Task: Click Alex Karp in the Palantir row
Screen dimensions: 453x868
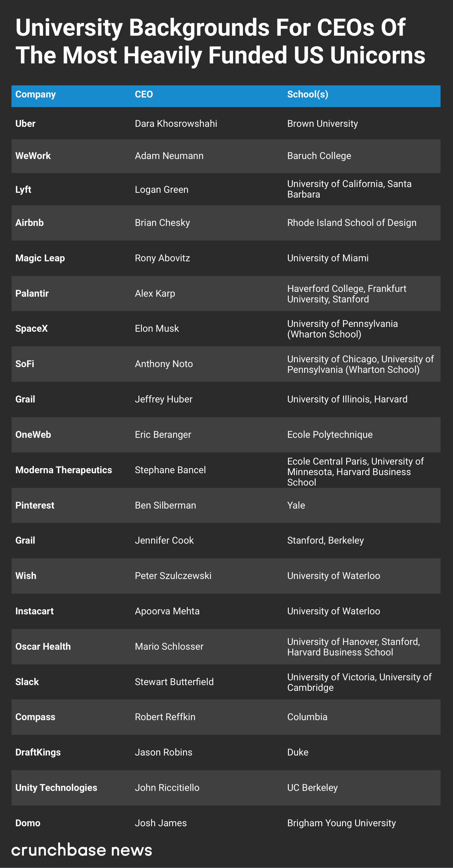Action: [x=155, y=293]
